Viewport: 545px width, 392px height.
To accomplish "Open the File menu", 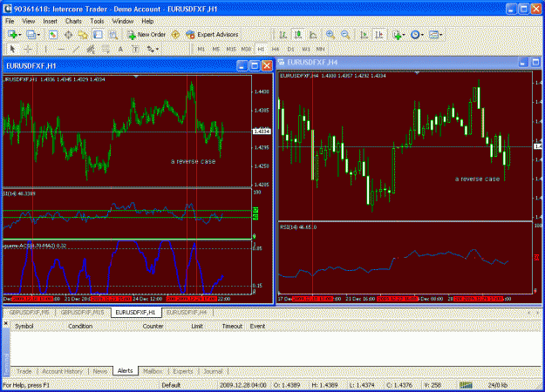I will pyautogui.click(x=10, y=21).
